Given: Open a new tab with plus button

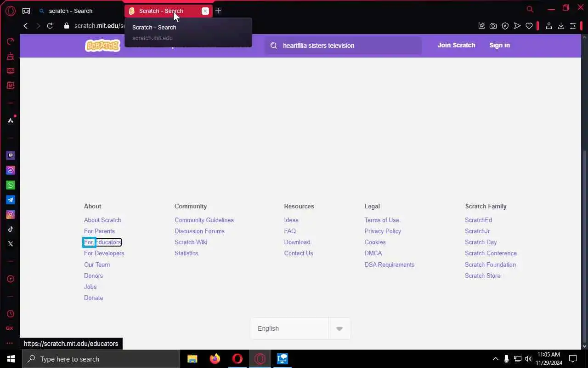Looking at the screenshot, I should point(218,11).
